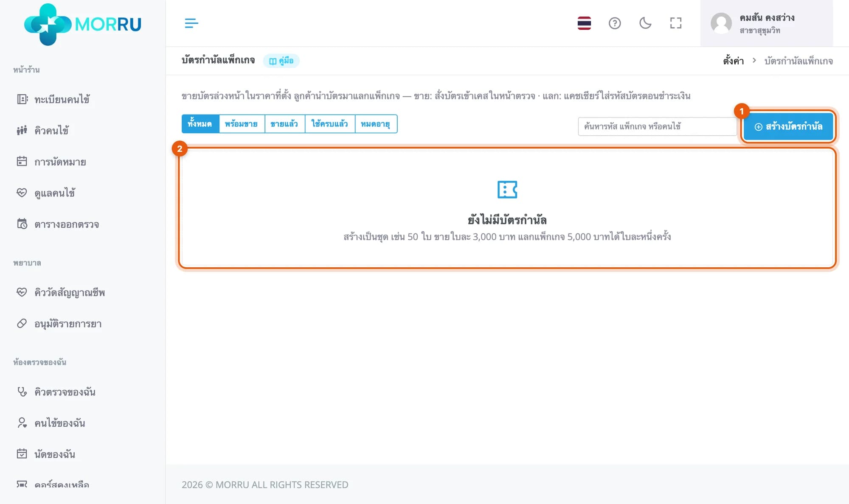Click the คิววัดสัญญาณชีพ heartbeat icon

click(22, 292)
